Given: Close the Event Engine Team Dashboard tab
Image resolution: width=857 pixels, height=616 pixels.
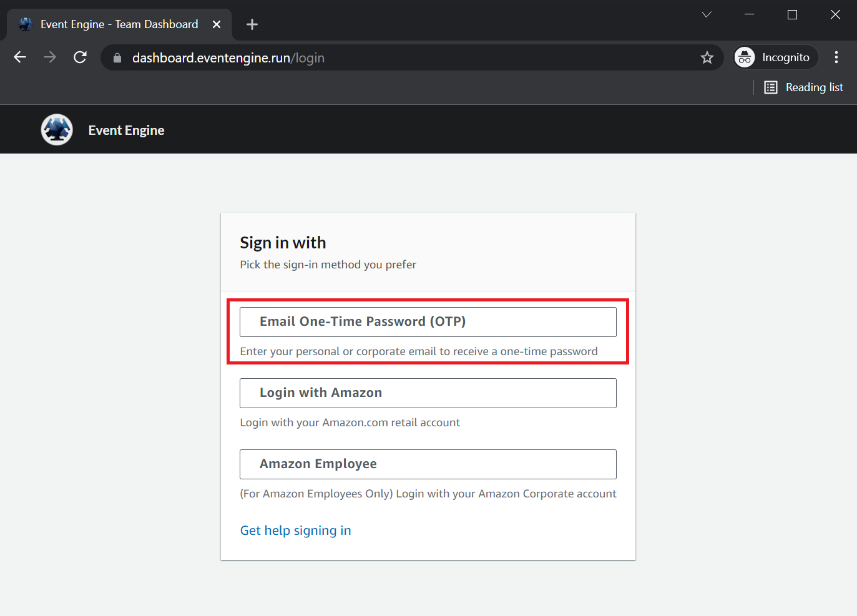Looking at the screenshot, I should (217, 24).
